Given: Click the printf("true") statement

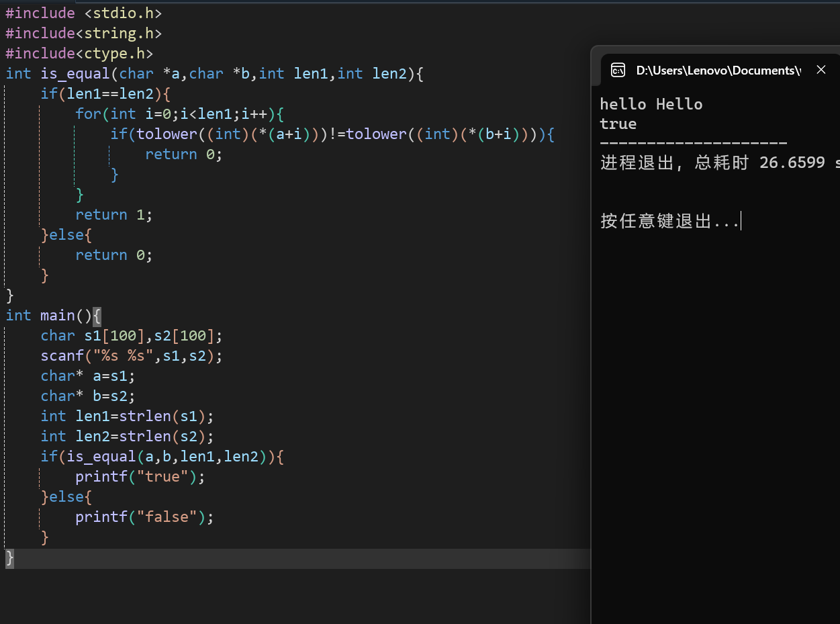Looking at the screenshot, I should (x=140, y=476).
